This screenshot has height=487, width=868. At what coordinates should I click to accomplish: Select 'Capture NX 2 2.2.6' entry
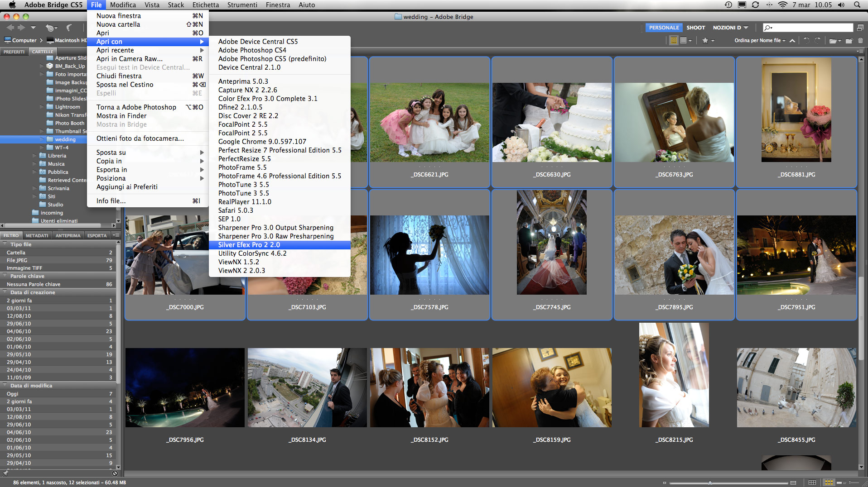coord(280,90)
